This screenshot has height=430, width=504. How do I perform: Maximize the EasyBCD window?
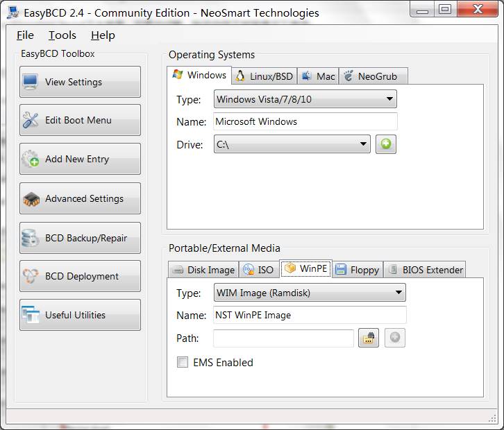445,9
